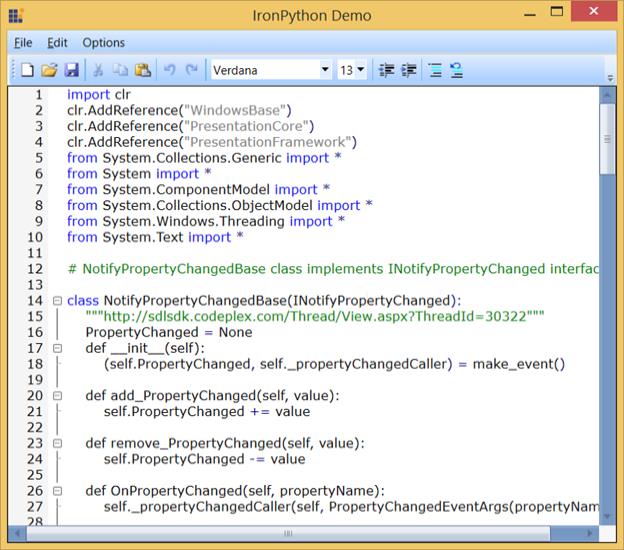Collapse the add_PropertyChanged fold on line 20
The height and width of the screenshot is (550, 624).
[58, 396]
